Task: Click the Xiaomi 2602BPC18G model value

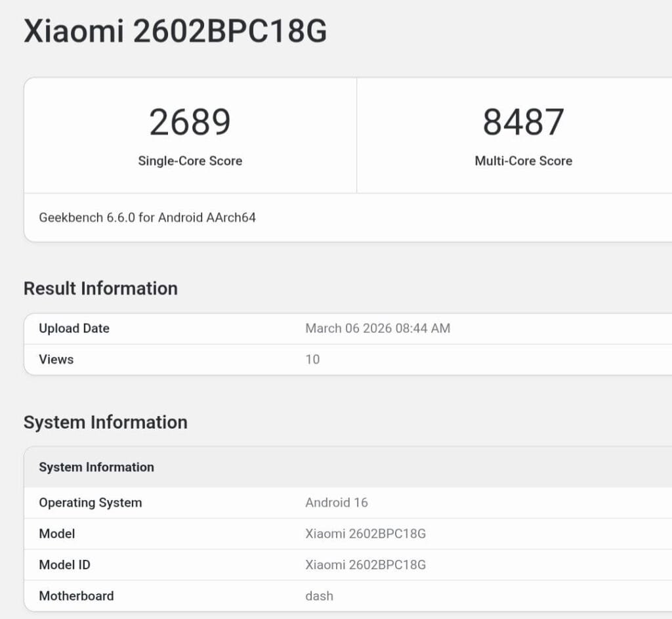Action: tap(366, 534)
